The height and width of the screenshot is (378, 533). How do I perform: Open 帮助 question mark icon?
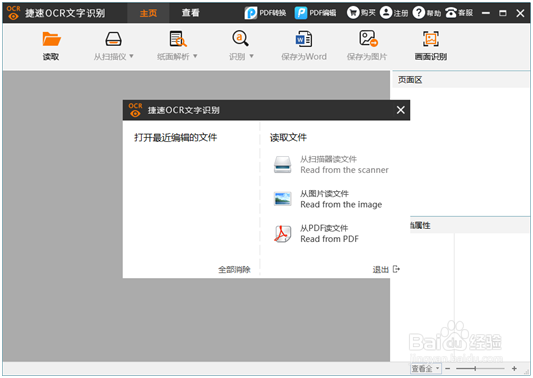[418, 13]
